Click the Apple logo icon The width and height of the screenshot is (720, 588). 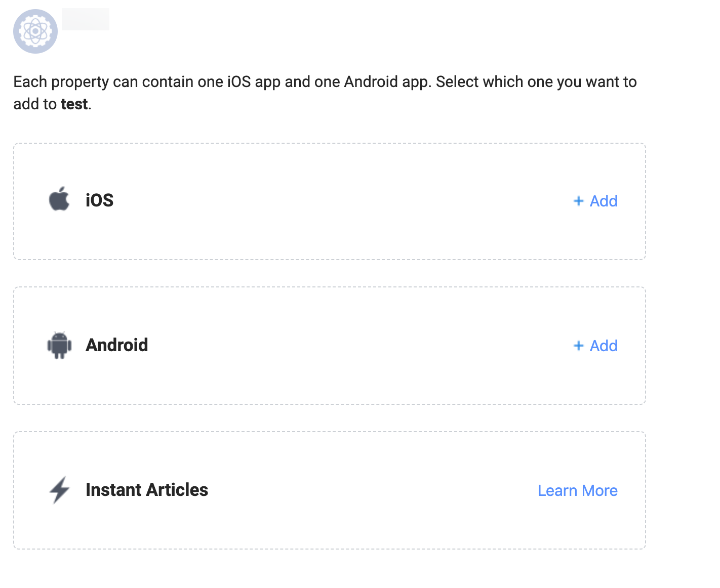pos(59,199)
